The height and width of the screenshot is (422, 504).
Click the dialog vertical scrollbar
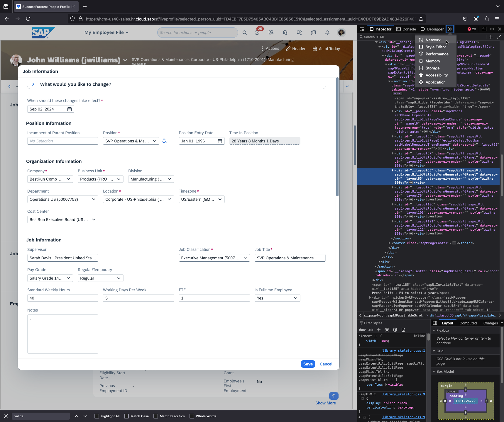coord(337,137)
